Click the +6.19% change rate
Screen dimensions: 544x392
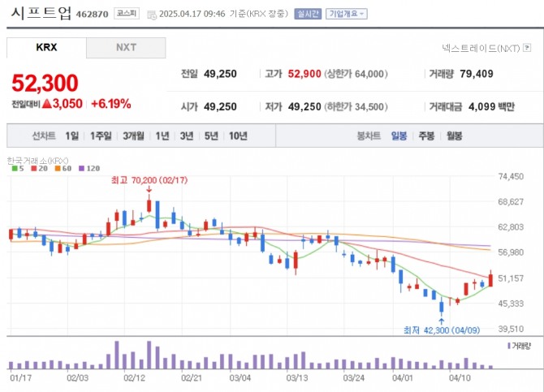coord(111,104)
